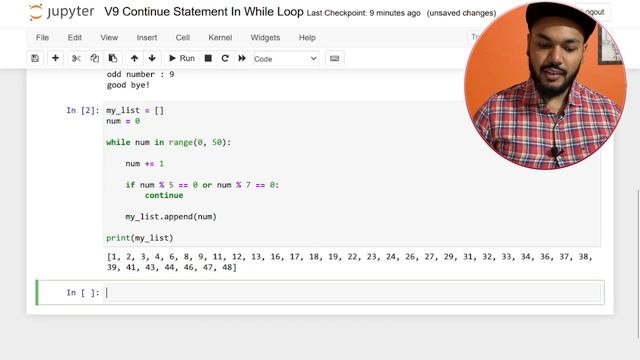Image resolution: width=640 pixels, height=360 pixels.
Task: Click inside the In [2] code cell
Action: click(x=351, y=174)
